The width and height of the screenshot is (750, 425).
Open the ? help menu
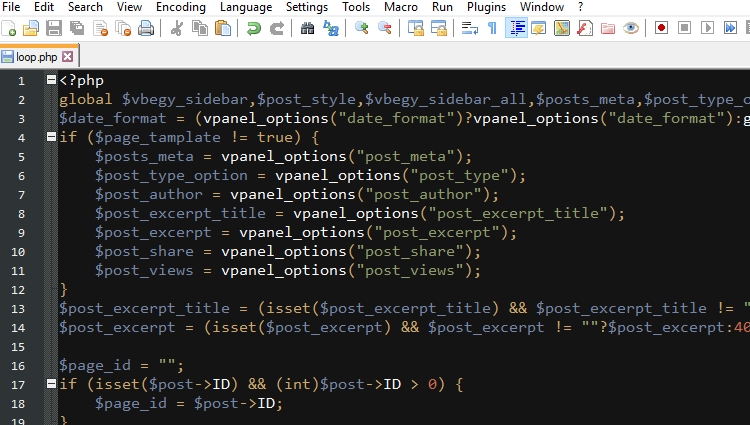tap(580, 7)
